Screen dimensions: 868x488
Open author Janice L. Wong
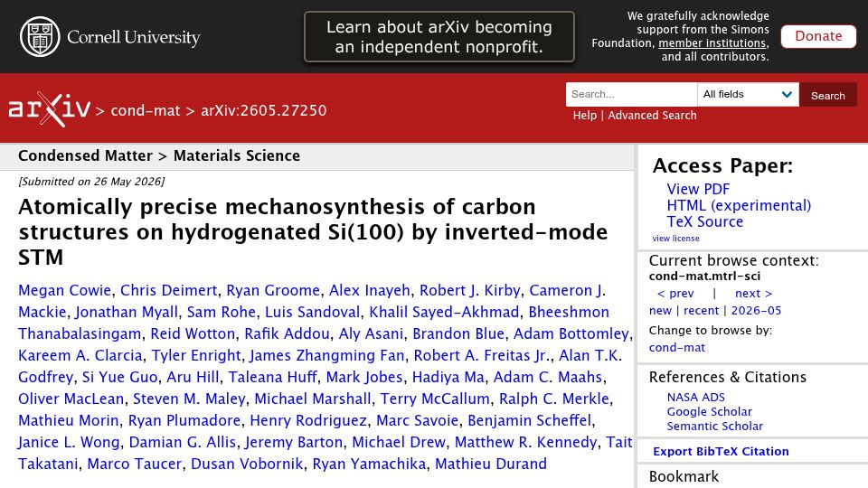(x=69, y=442)
